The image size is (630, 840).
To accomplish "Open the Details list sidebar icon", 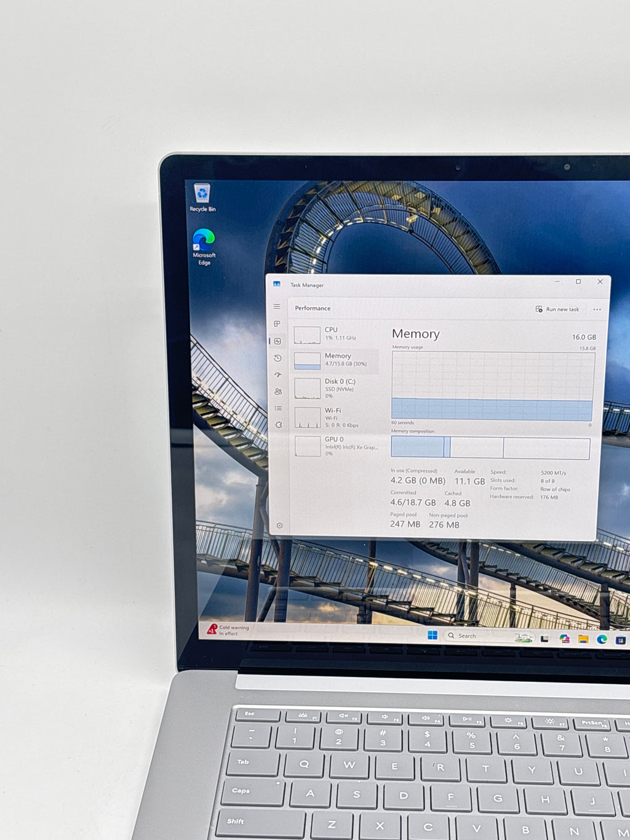I will pos(278,408).
